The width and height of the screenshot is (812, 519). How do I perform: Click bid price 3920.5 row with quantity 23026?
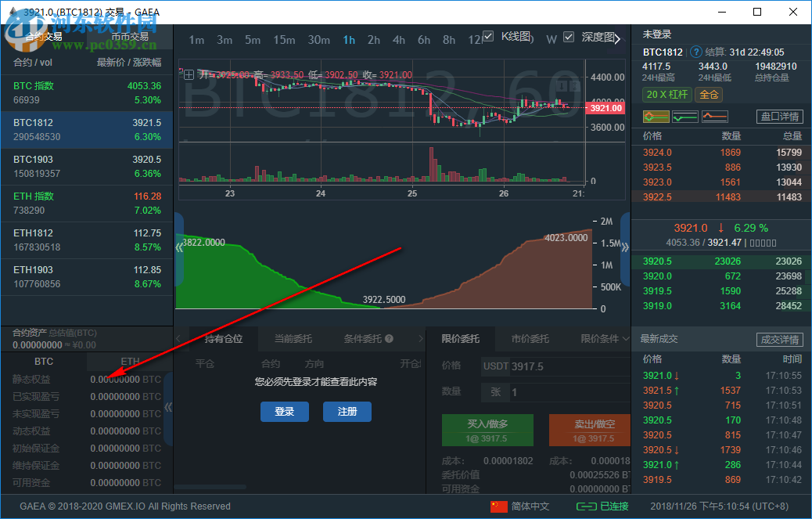[x=722, y=261]
